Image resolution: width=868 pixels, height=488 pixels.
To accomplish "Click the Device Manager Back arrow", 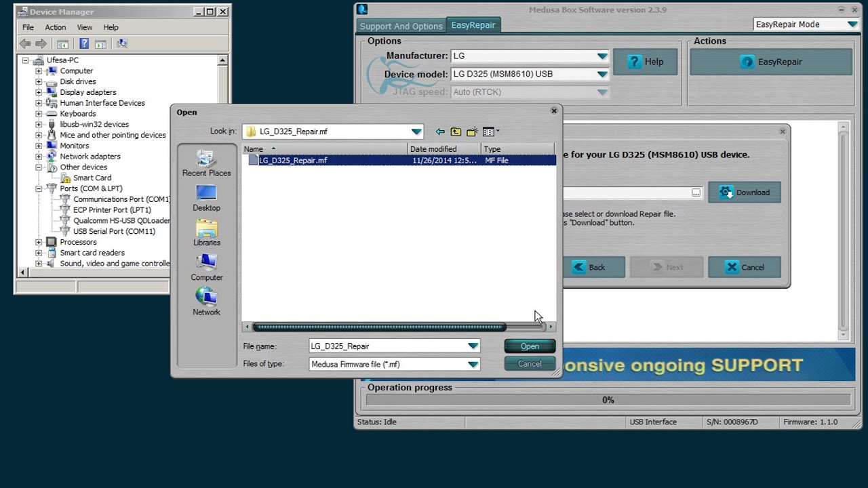I will [25, 43].
